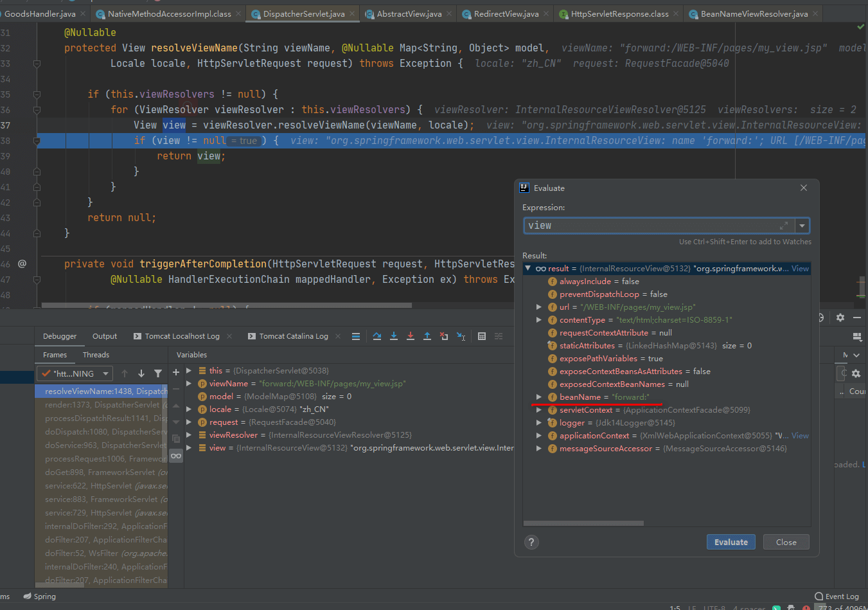Open the Spring tool window tab
Screen dimensions: 868x610
40,597
